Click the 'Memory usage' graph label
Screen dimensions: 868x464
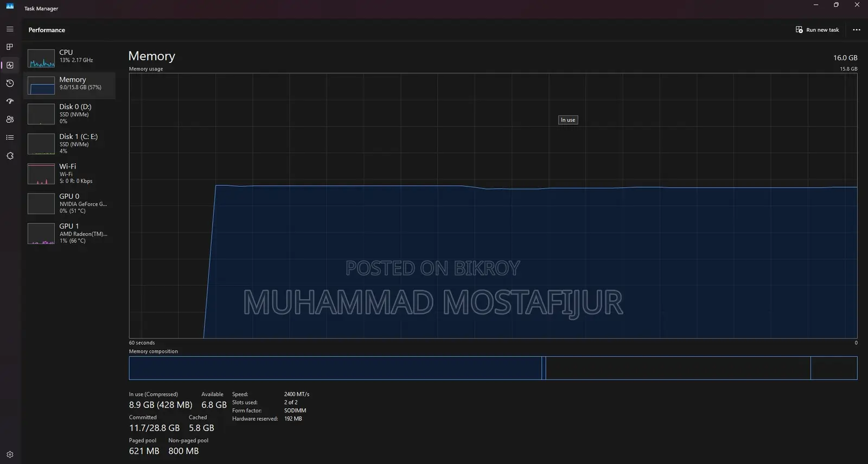(x=146, y=69)
